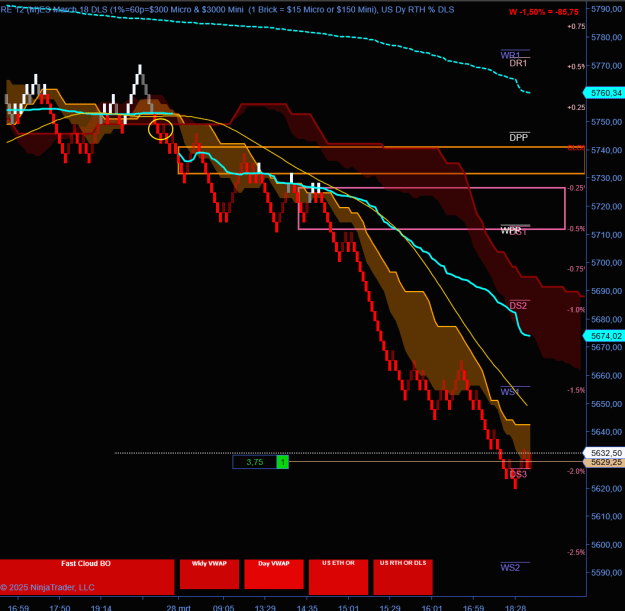The width and height of the screenshot is (625, 611).
Task: Click 5790,00 on the price axis
Action: [x=606, y=9]
